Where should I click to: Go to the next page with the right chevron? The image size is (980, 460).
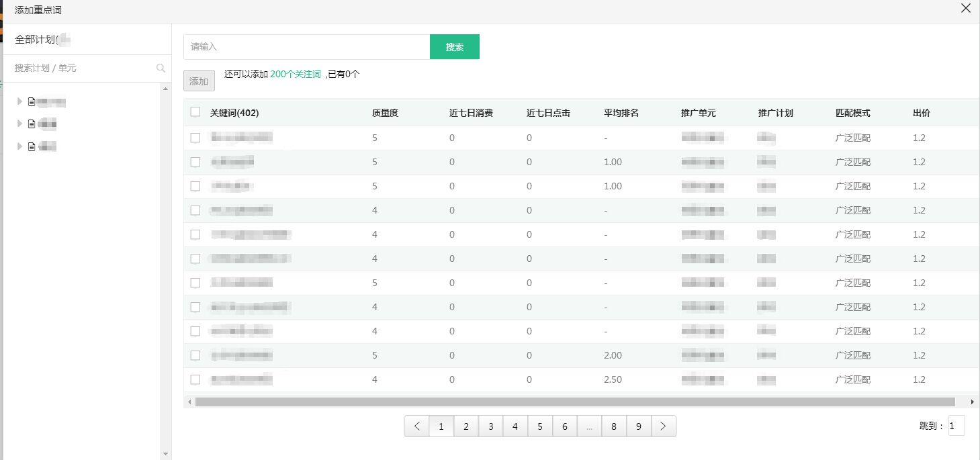664,426
